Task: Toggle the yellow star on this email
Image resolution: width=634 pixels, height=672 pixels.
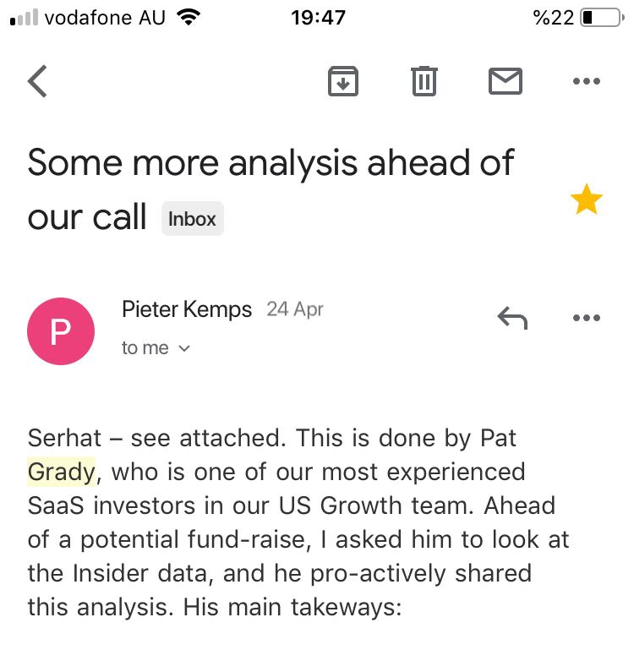Action: point(586,201)
